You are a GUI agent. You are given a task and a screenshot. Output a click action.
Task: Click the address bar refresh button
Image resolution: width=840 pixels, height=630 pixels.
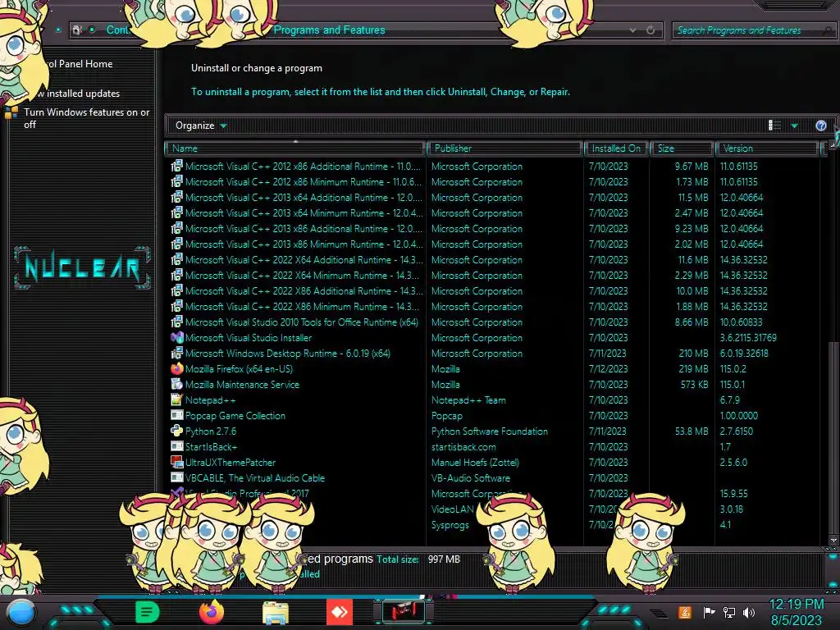(651, 30)
